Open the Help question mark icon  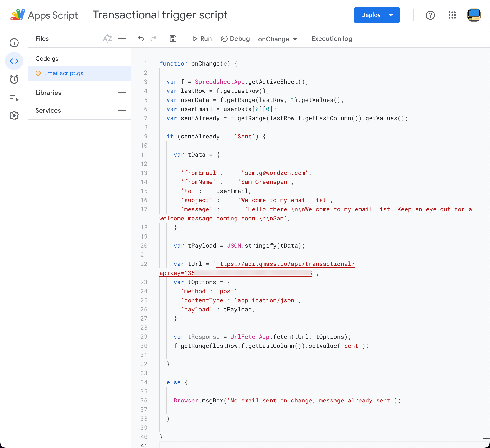click(430, 15)
